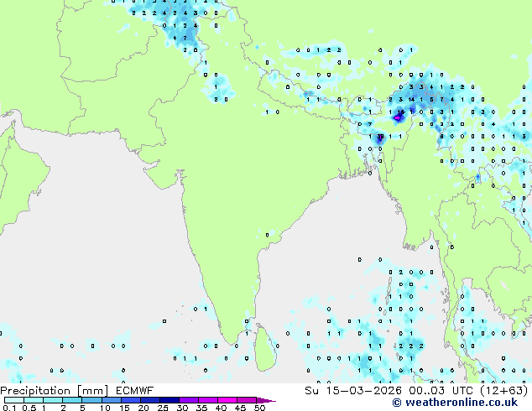Click the 'ECMWF' model label
Screen dimensions: 532x411
click(x=134, y=391)
